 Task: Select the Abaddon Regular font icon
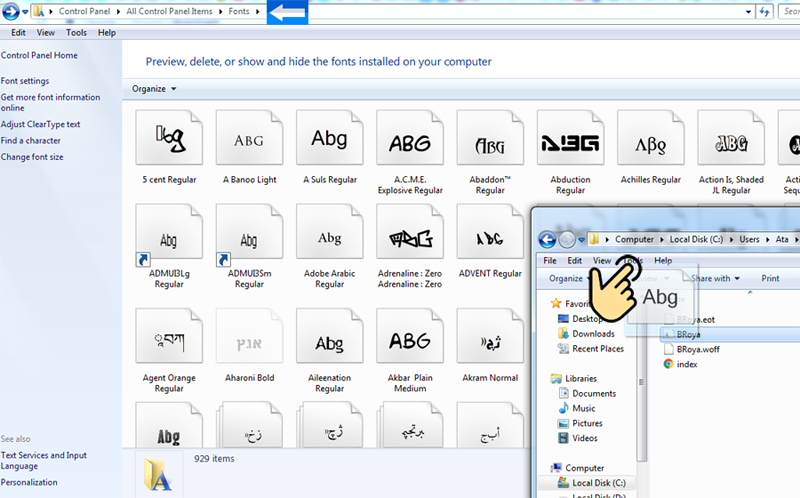[x=490, y=138]
